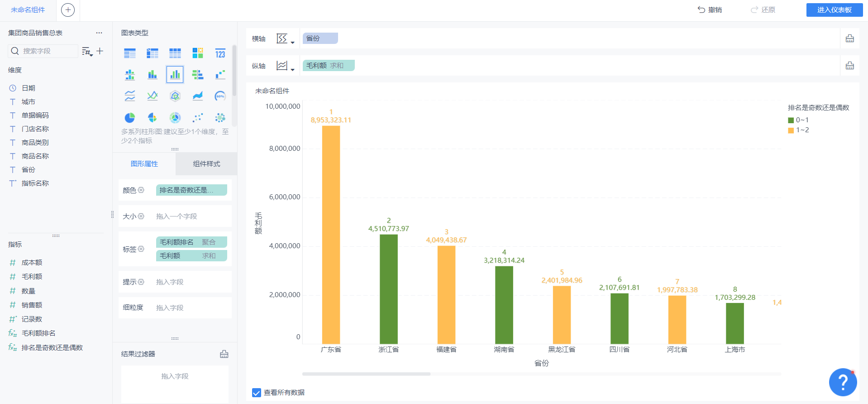The width and height of the screenshot is (868, 404).
Task: Click the 进入仪表板 button
Action: tap(835, 10)
